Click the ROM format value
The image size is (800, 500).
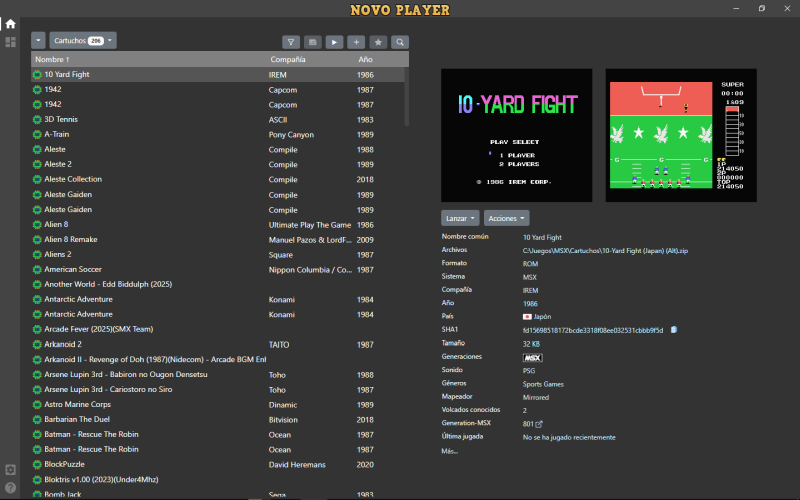tap(530, 264)
